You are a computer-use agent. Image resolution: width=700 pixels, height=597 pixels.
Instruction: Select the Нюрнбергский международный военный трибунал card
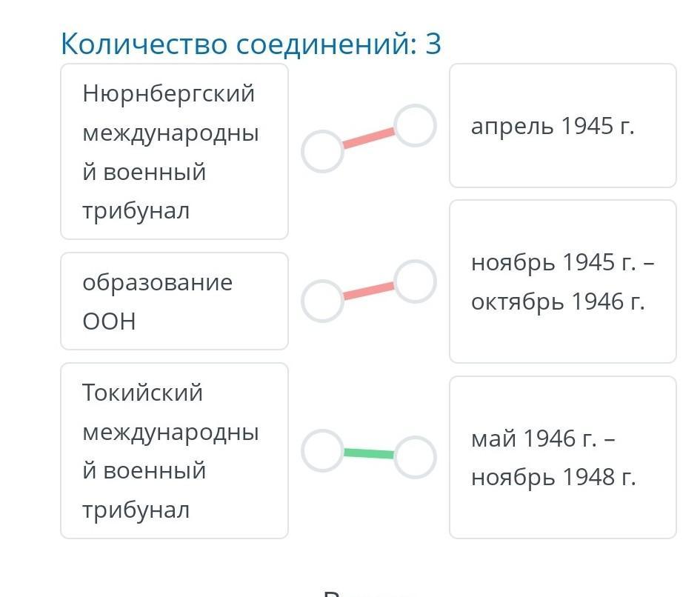click(x=174, y=151)
